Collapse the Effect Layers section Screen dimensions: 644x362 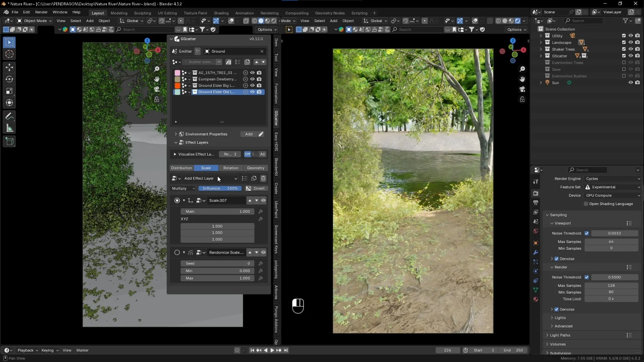pyautogui.click(x=176, y=142)
